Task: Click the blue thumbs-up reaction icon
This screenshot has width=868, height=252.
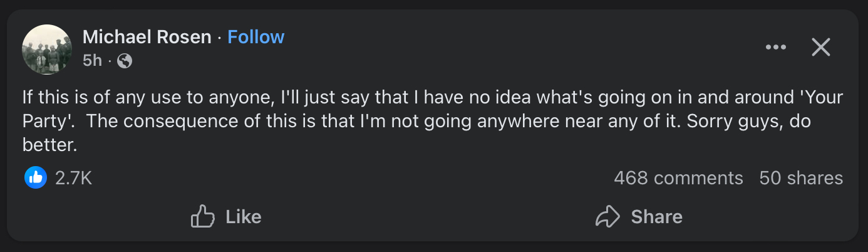Action: click(x=36, y=178)
